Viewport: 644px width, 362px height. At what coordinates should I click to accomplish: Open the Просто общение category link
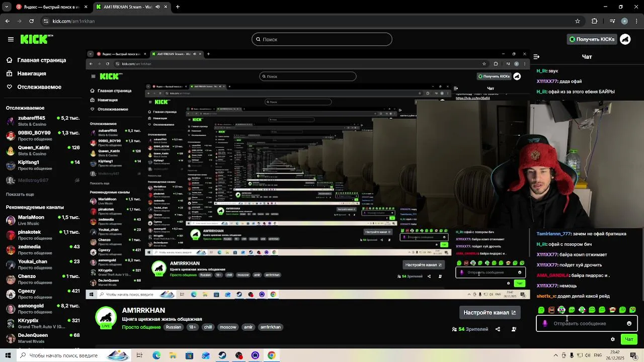[141, 327]
